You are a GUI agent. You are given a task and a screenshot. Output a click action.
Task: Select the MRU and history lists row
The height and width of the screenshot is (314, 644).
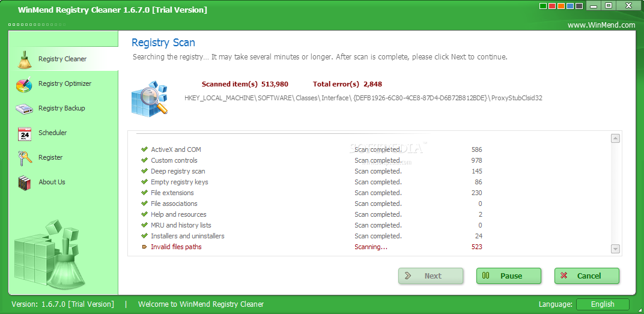pos(312,225)
